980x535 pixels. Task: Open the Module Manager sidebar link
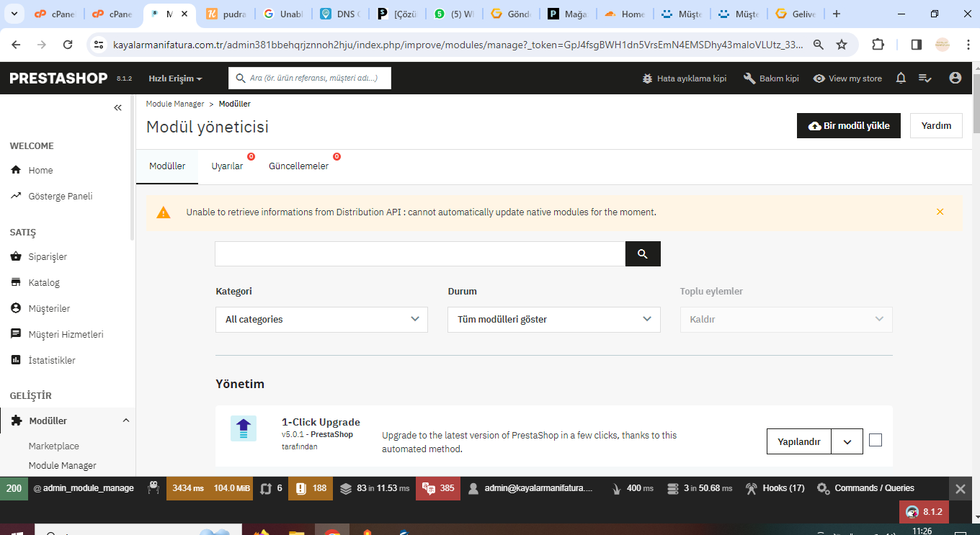coord(63,466)
